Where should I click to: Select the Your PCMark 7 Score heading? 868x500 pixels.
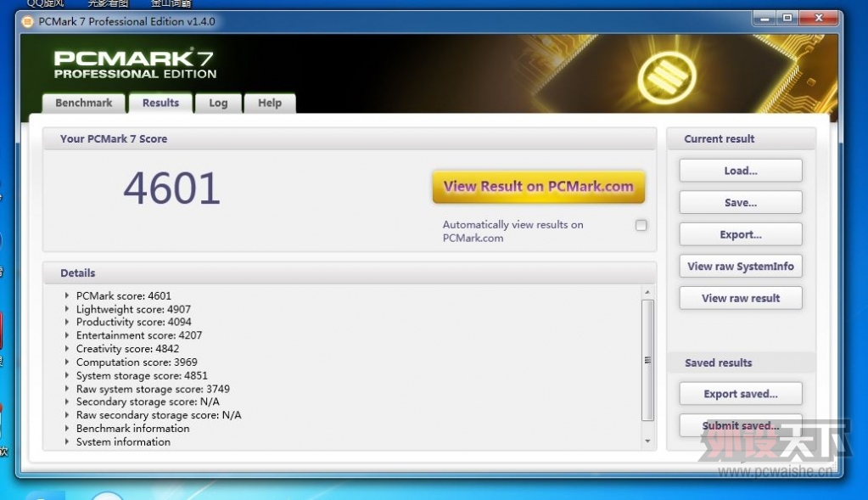114,139
